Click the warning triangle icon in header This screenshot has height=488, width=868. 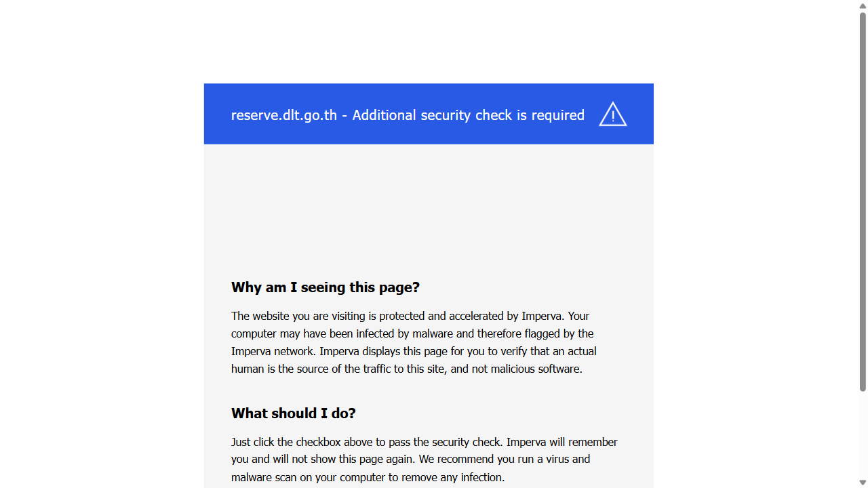tap(612, 114)
